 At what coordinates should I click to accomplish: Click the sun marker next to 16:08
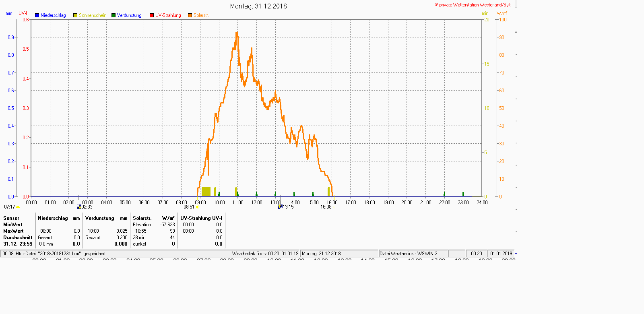click(x=334, y=207)
